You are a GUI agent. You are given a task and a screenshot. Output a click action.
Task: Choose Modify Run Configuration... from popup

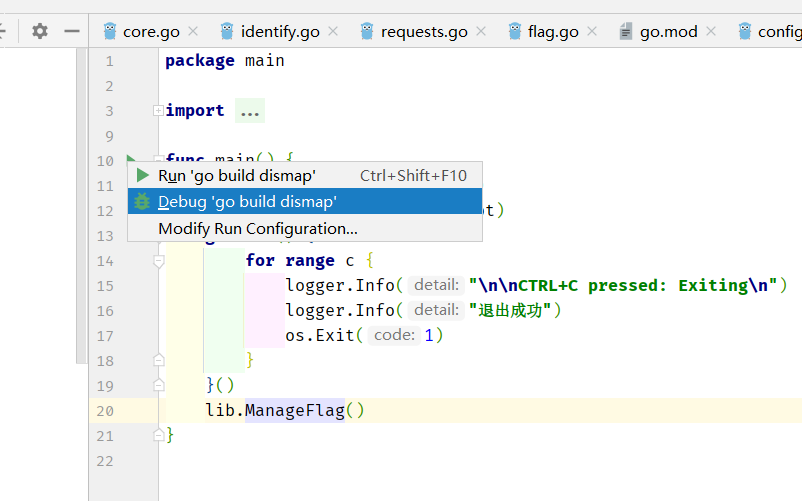pos(257,228)
